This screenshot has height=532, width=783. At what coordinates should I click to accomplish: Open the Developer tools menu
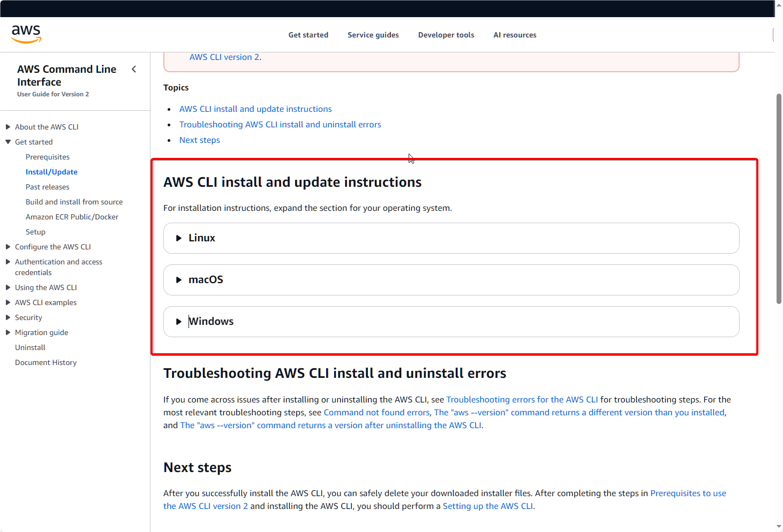coord(446,35)
